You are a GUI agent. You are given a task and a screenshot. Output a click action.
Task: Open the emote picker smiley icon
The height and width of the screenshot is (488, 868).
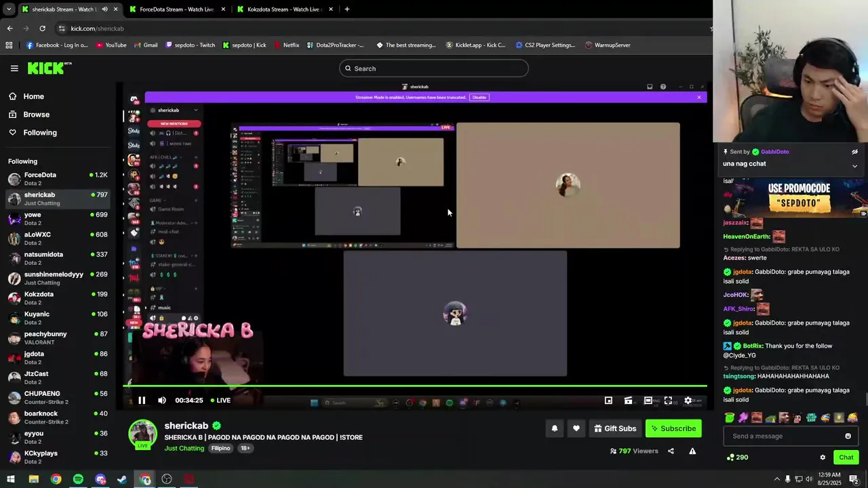(848, 436)
